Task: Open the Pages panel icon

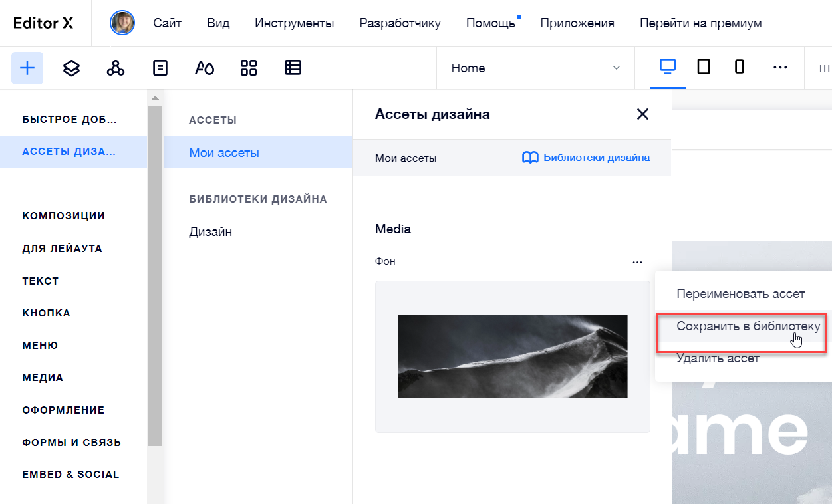Action: (x=160, y=68)
